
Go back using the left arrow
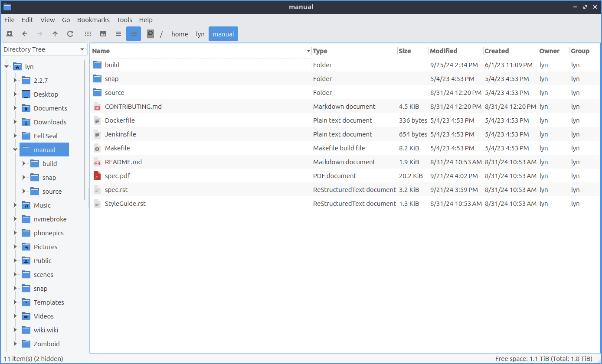(25, 34)
